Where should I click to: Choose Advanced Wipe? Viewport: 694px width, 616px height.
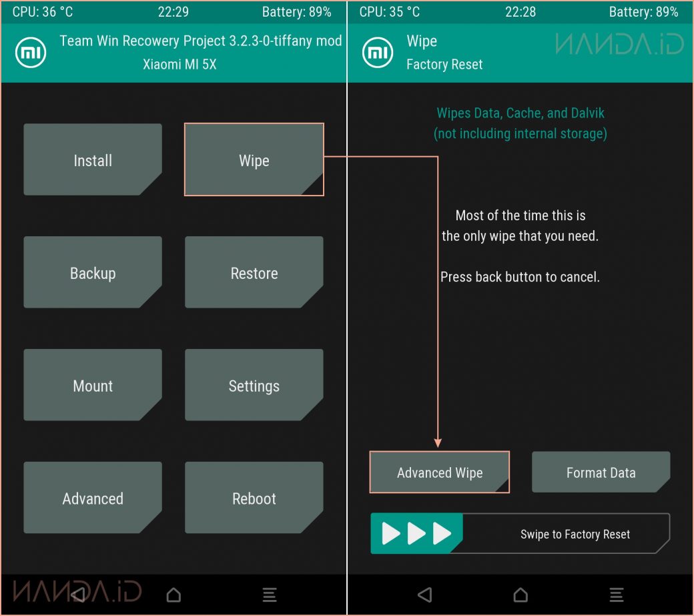pyautogui.click(x=439, y=473)
